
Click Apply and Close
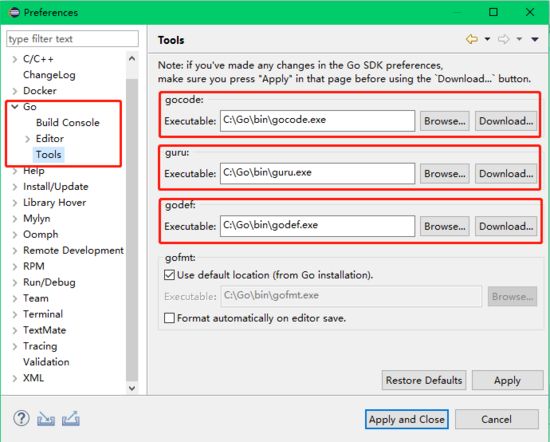coord(407,419)
